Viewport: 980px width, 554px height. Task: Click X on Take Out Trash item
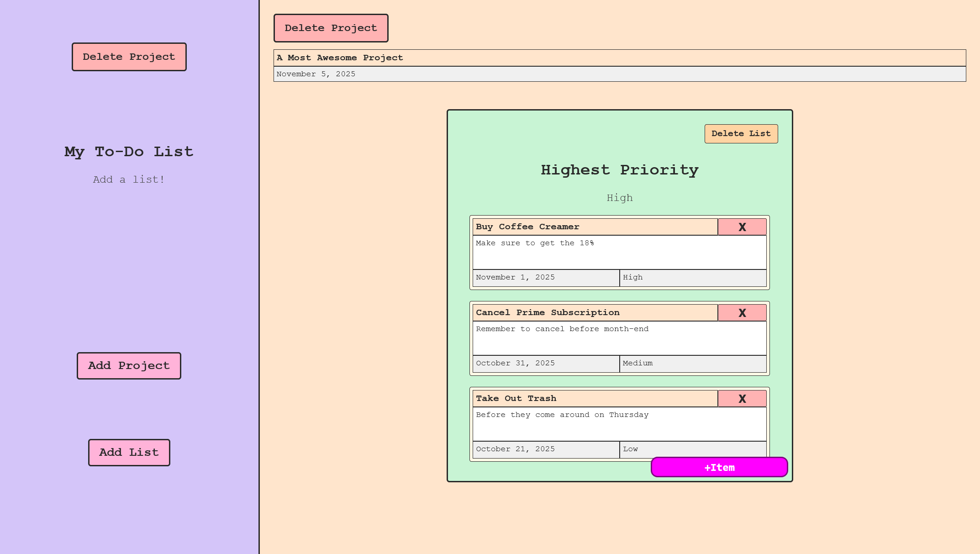[742, 399]
